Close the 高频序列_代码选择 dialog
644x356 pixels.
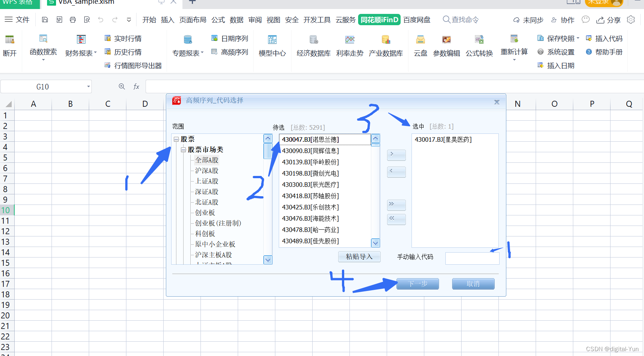tap(497, 102)
